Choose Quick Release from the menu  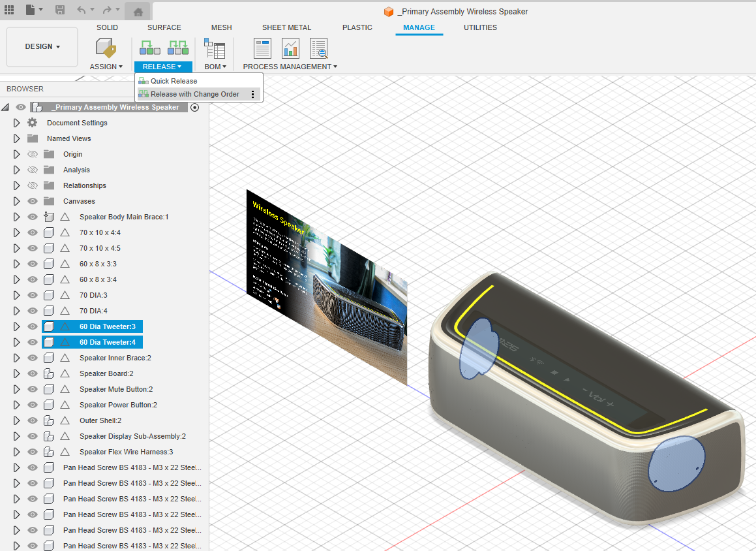pyautogui.click(x=199, y=81)
